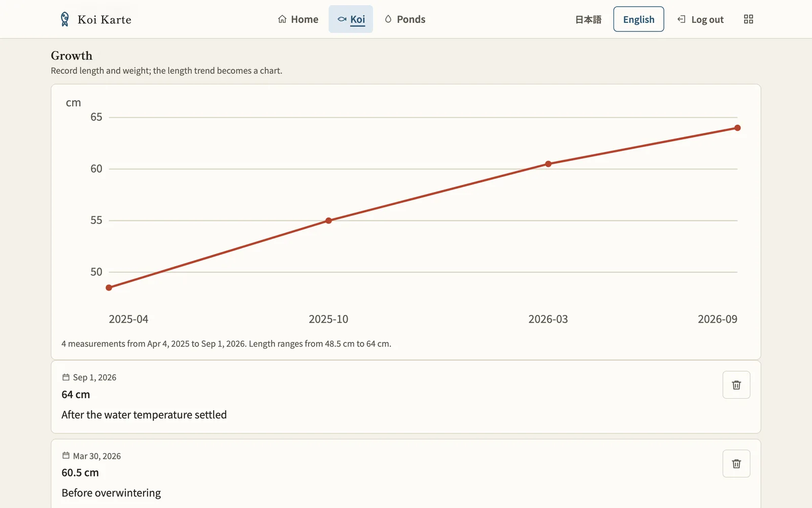Click the '60.5 cm' measurement value
The height and width of the screenshot is (508, 812).
80,472
